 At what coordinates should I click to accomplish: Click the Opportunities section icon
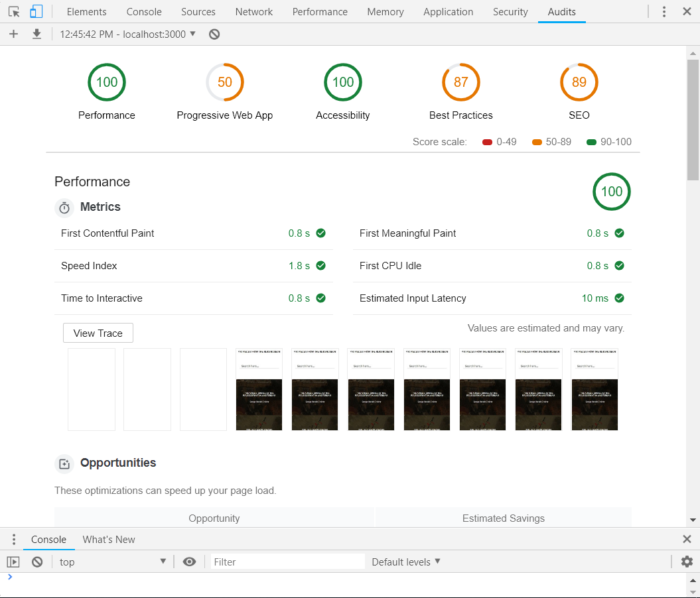pos(64,464)
